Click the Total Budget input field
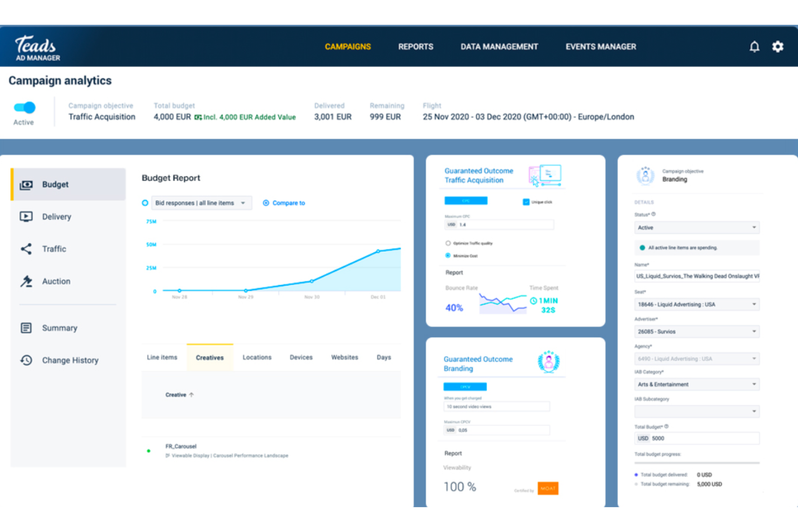798x532 pixels. click(x=697, y=438)
